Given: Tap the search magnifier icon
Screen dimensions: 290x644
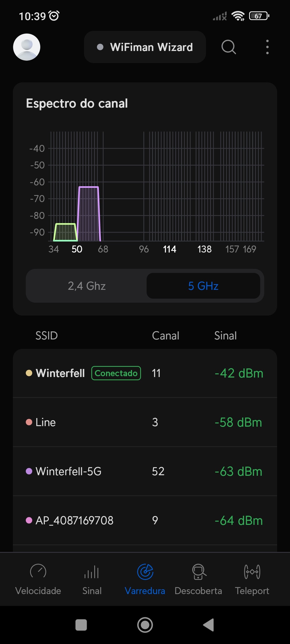Looking at the screenshot, I should 229,47.
